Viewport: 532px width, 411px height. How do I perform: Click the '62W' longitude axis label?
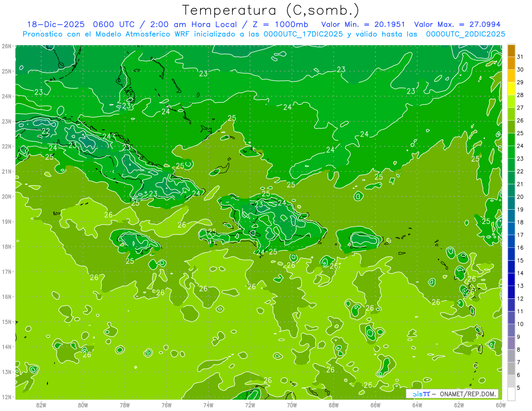[459, 405]
